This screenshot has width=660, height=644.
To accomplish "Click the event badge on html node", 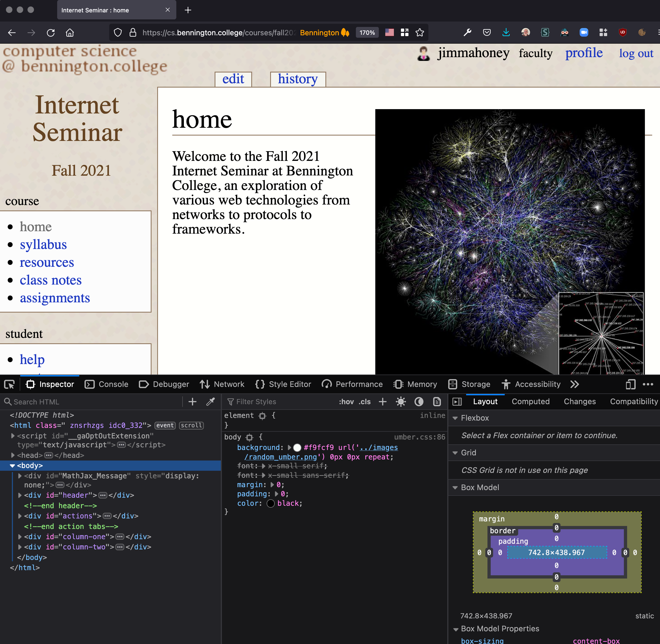I will point(165,425).
